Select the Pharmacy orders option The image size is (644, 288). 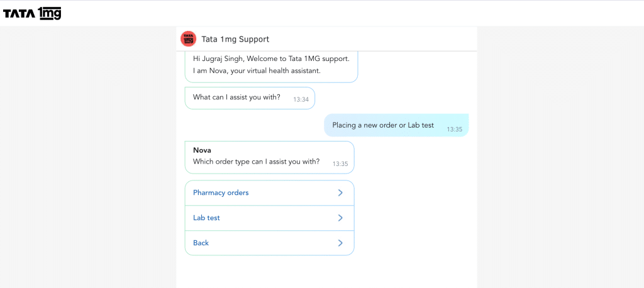click(x=269, y=192)
